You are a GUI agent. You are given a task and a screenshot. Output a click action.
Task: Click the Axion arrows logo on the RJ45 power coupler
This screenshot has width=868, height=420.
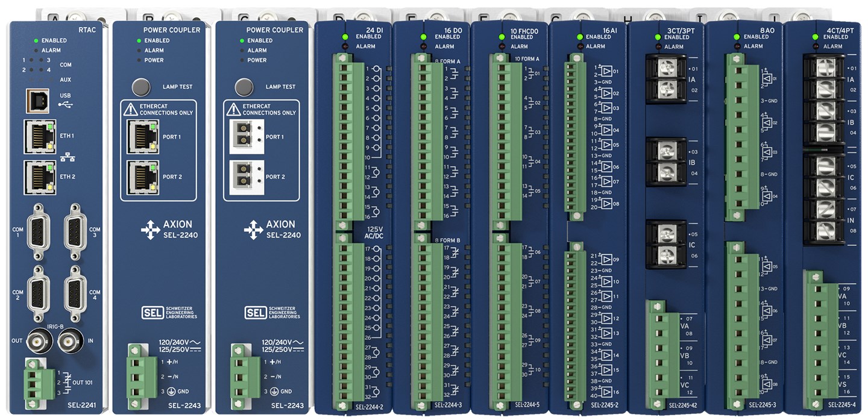click(x=149, y=230)
